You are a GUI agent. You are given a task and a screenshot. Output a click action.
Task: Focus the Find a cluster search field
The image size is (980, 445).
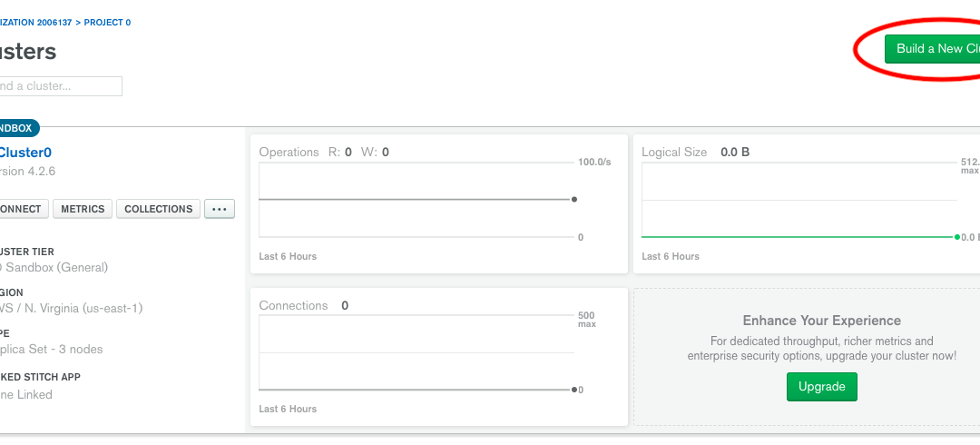coord(59,86)
